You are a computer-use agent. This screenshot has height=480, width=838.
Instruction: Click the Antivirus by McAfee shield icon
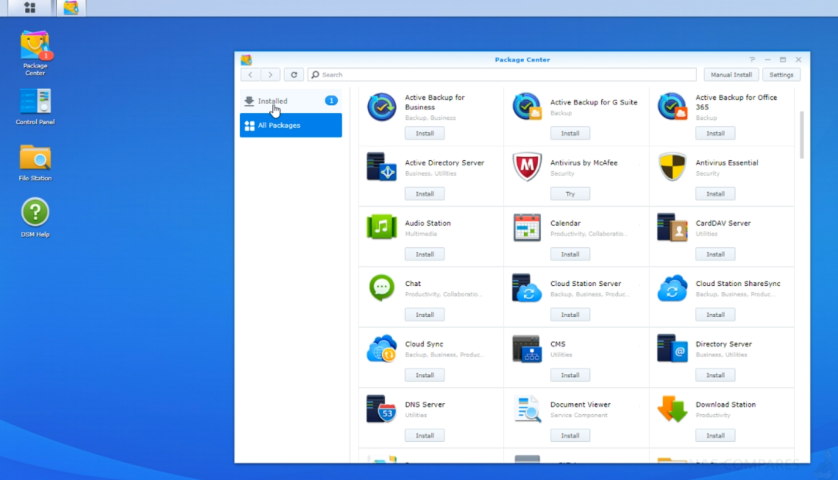tap(527, 167)
